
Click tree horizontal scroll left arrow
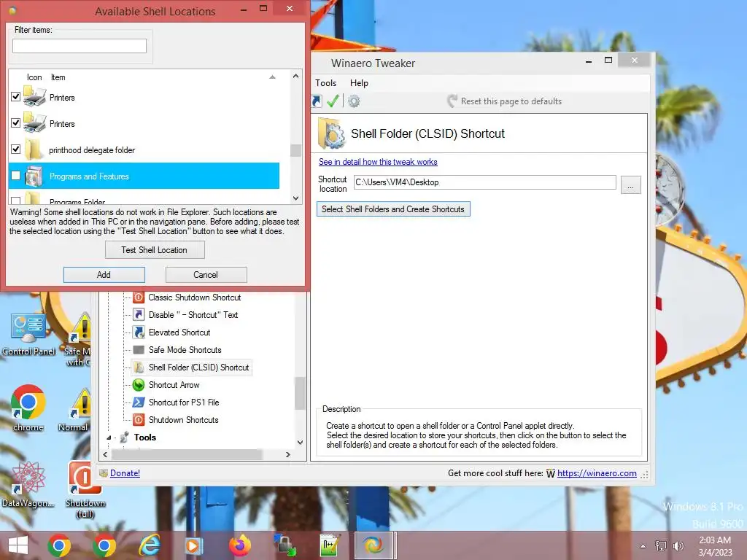click(105, 455)
